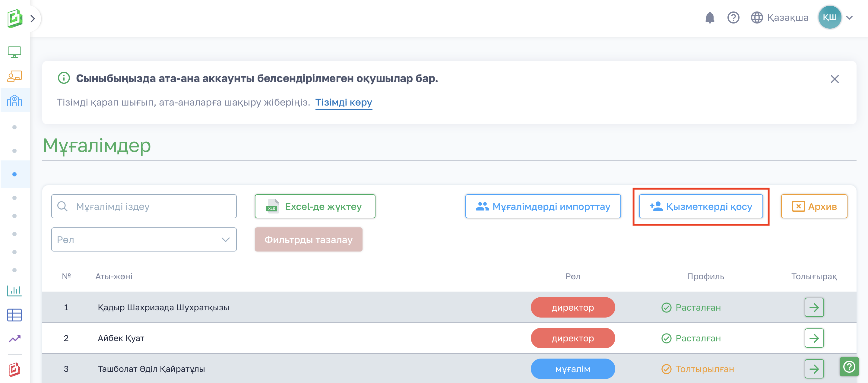
Task: Open help via top question mark icon
Action: 733,17
